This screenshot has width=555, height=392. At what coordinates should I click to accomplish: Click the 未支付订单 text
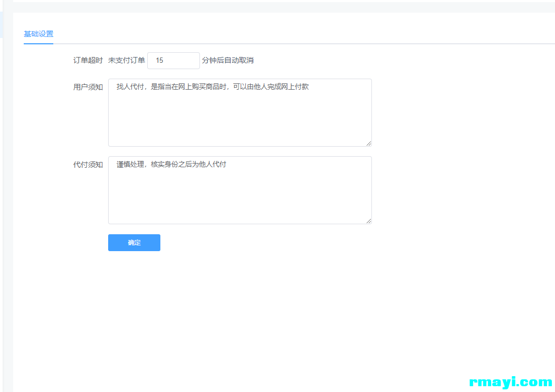127,61
